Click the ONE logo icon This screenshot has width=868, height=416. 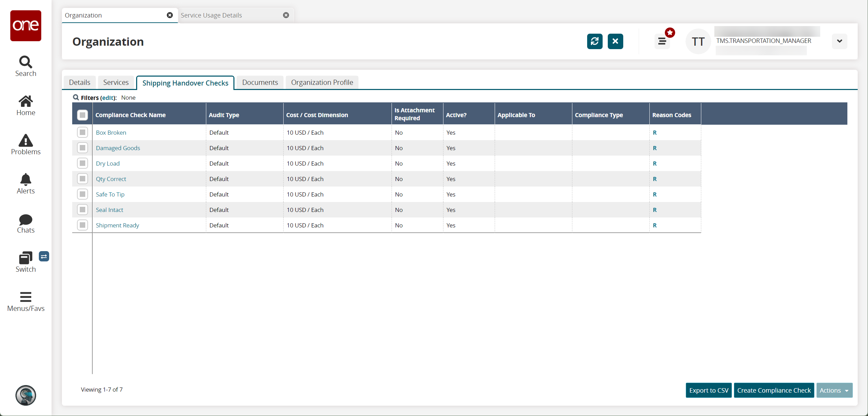pyautogui.click(x=26, y=26)
